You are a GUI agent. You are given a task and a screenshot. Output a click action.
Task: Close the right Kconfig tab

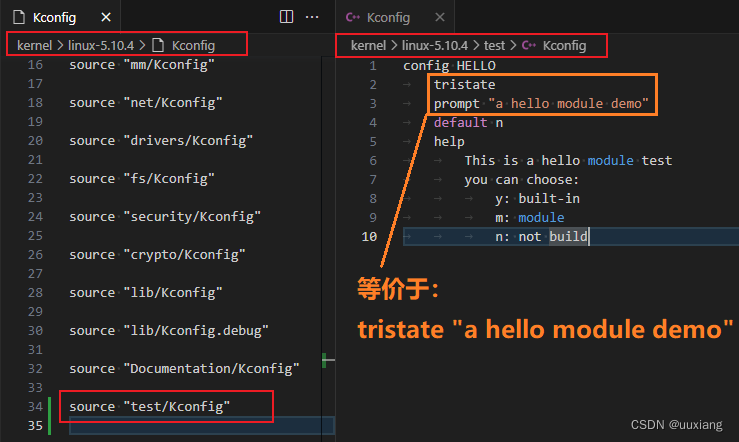(440, 17)
